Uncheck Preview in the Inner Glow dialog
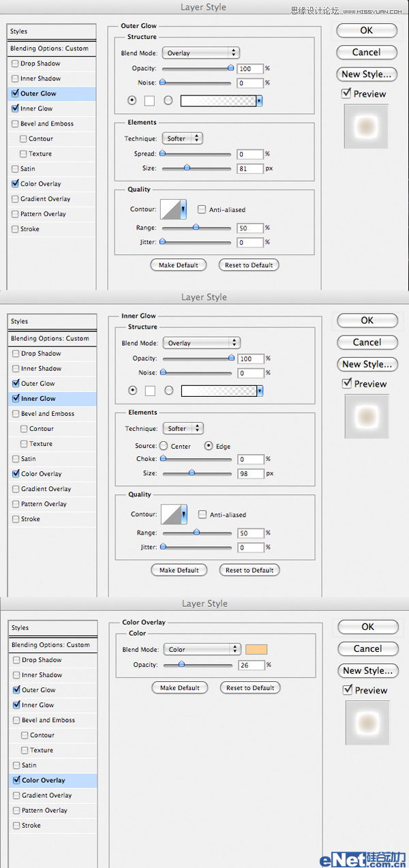The image size is (409, 868). pos(348,383)
